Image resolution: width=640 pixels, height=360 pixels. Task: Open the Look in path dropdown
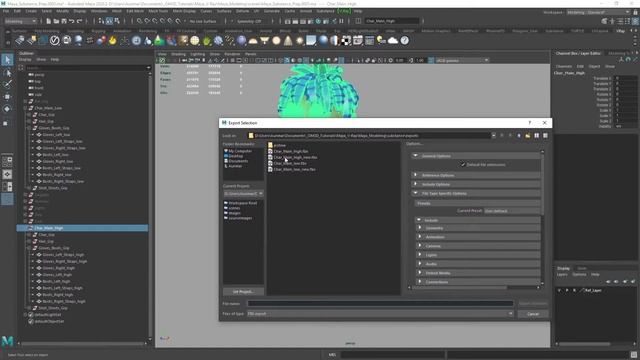[x=493, y=136]
